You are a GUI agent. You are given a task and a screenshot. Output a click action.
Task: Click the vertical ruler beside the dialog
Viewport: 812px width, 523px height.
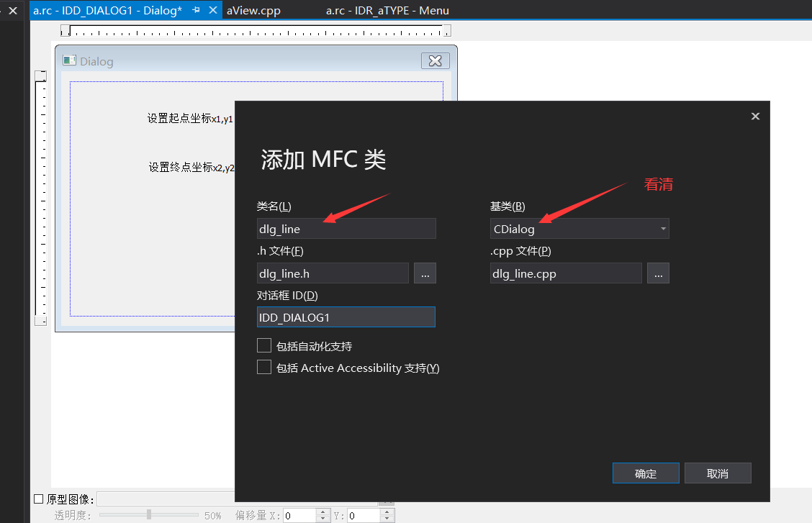(40, 198)
